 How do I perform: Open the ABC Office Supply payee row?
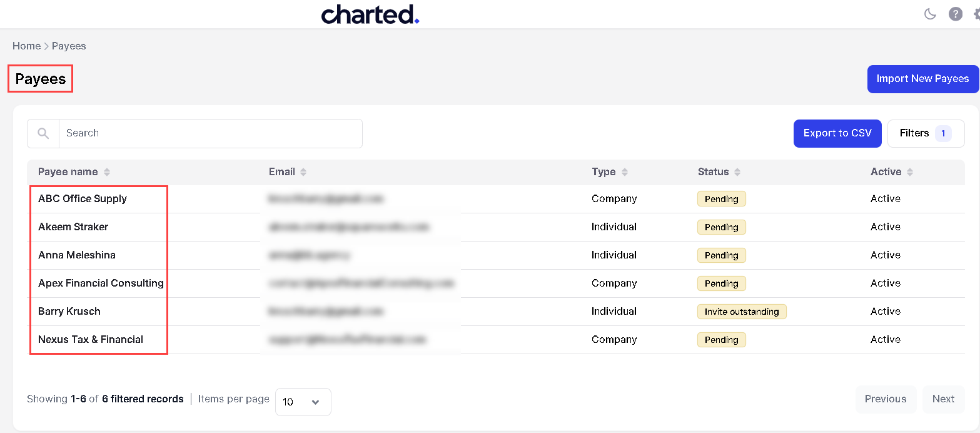click(83, 199)
